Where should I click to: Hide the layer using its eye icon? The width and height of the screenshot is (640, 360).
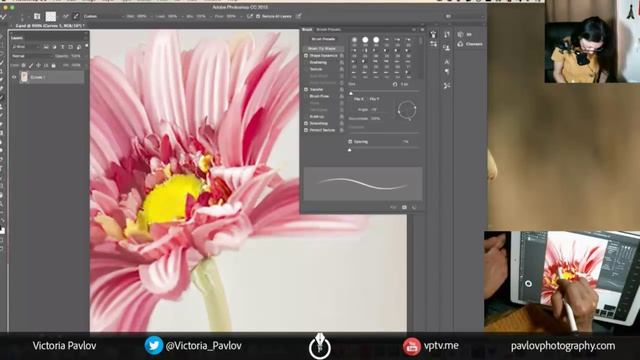coord(14,77)
